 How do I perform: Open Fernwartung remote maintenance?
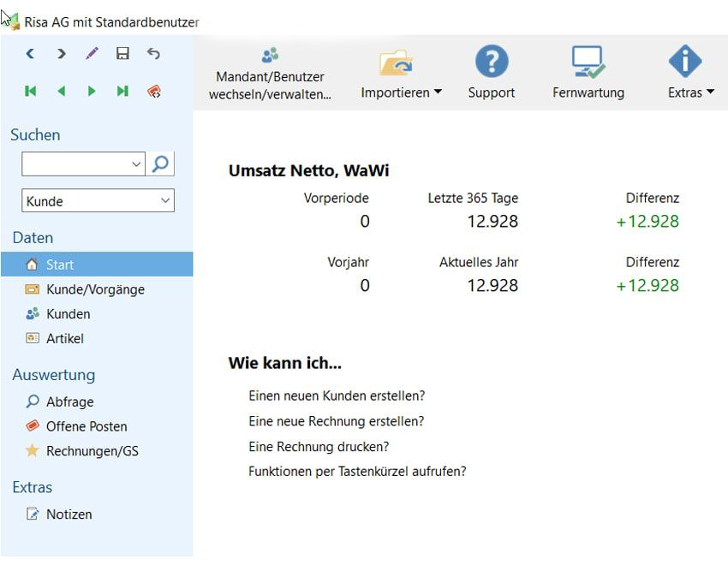[588, 73]
